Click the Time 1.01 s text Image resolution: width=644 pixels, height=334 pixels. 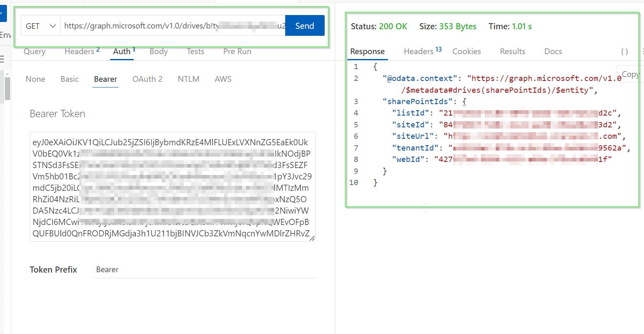[510, 26]
